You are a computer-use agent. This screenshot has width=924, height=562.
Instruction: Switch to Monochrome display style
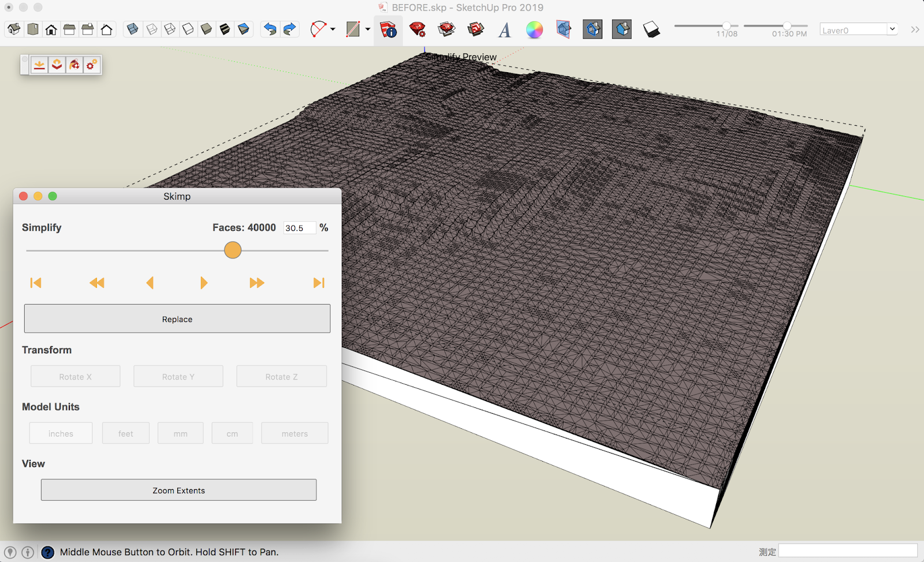244,29
